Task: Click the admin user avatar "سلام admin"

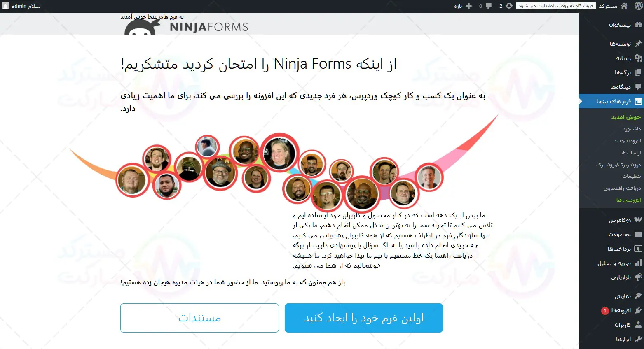Action: point(21,6)
